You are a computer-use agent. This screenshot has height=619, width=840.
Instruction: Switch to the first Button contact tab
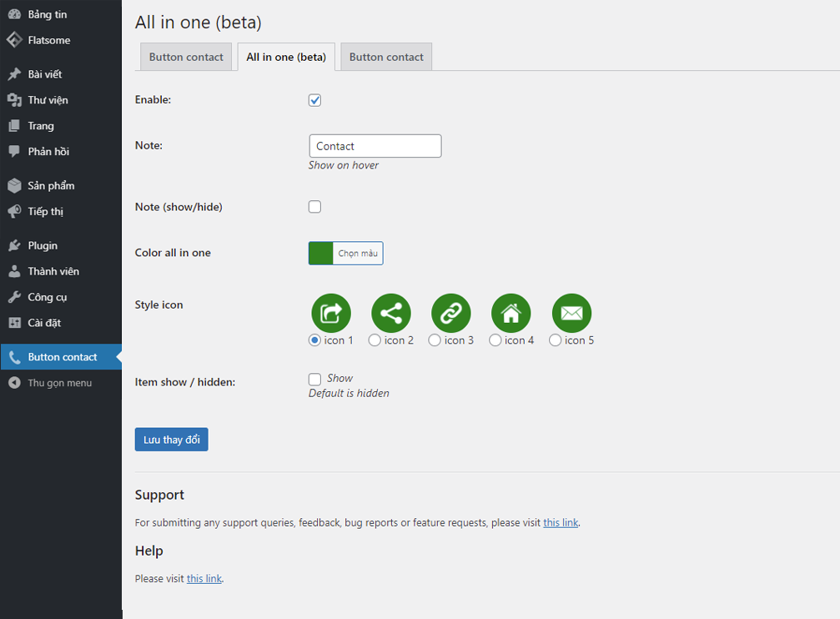pos(186,57)
